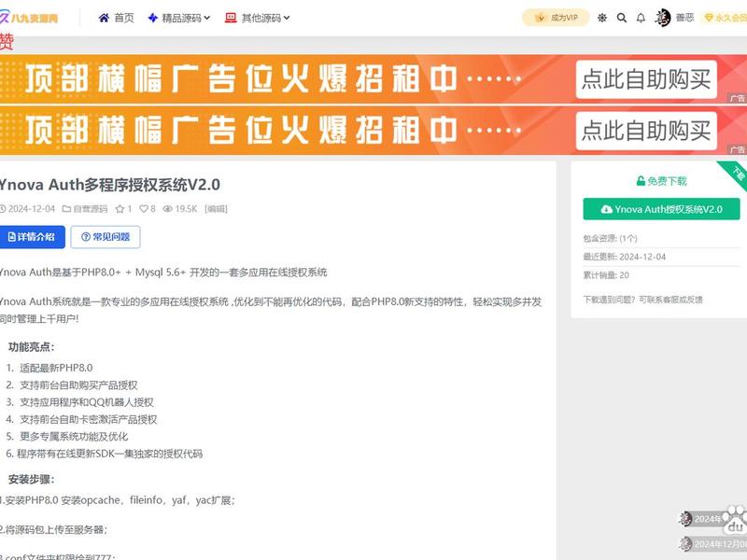This screenshot has height=560, width=747.
Task: Click list item 支持前台自助卡密激活产品授权
Action: pyautogui.click(x=88, y=419)
